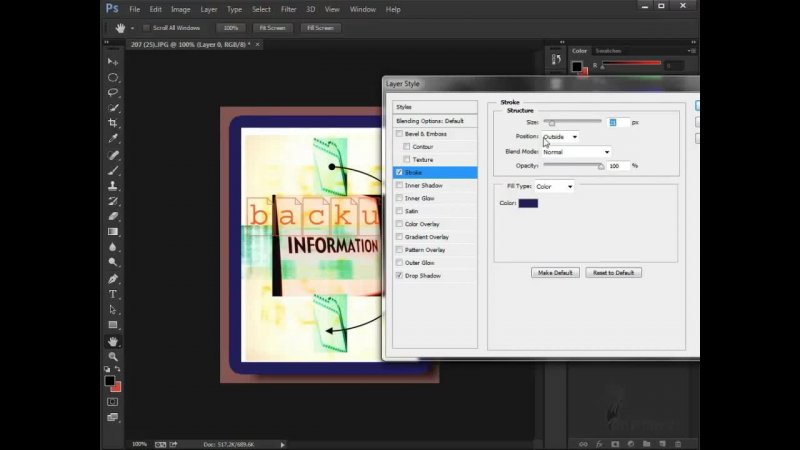The width and height of the screenshot is (800, 450).
Task: Enable the Bevel & Emboss checkbox
Action: pos(400,134)
